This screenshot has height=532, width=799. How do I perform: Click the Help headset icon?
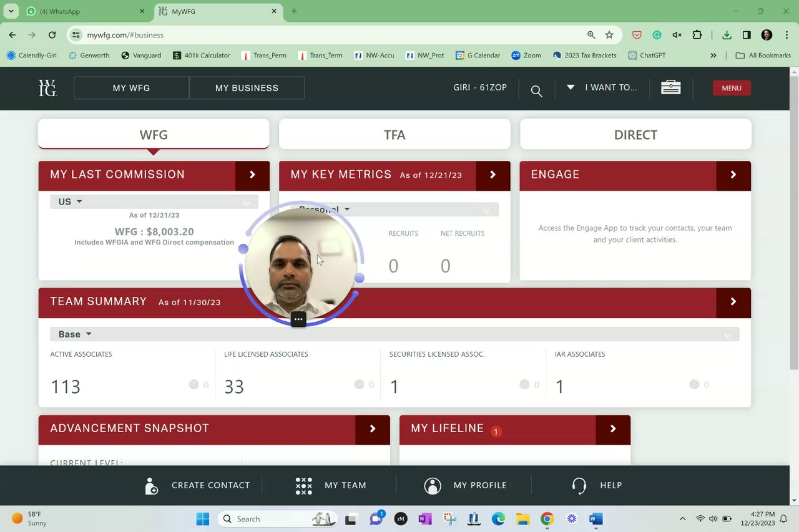(579, 486)
